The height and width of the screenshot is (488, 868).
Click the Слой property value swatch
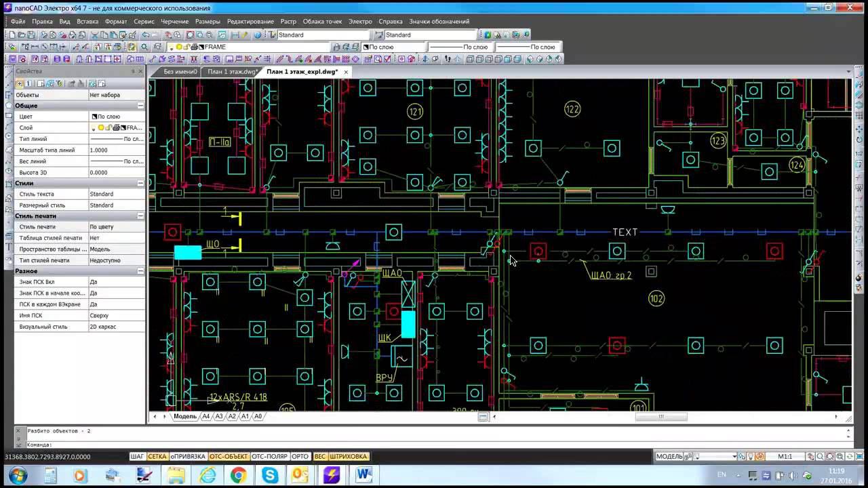coord(117,127)
